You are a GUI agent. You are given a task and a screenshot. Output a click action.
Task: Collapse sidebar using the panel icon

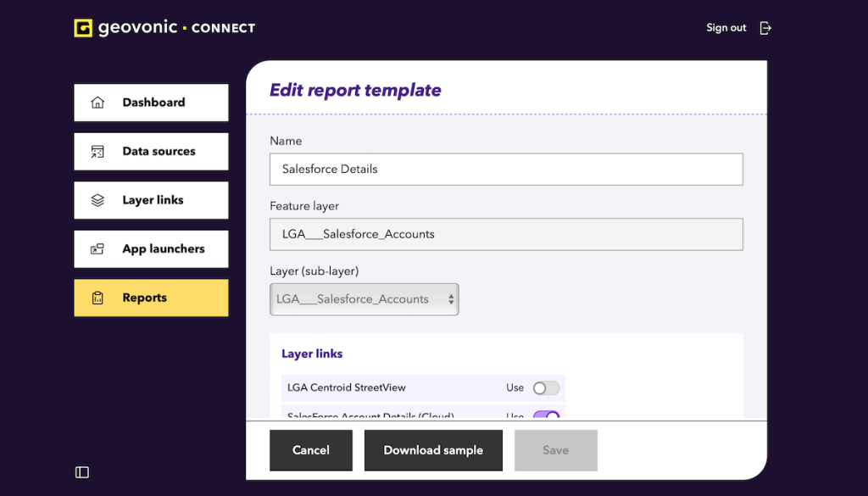(82, 472)
